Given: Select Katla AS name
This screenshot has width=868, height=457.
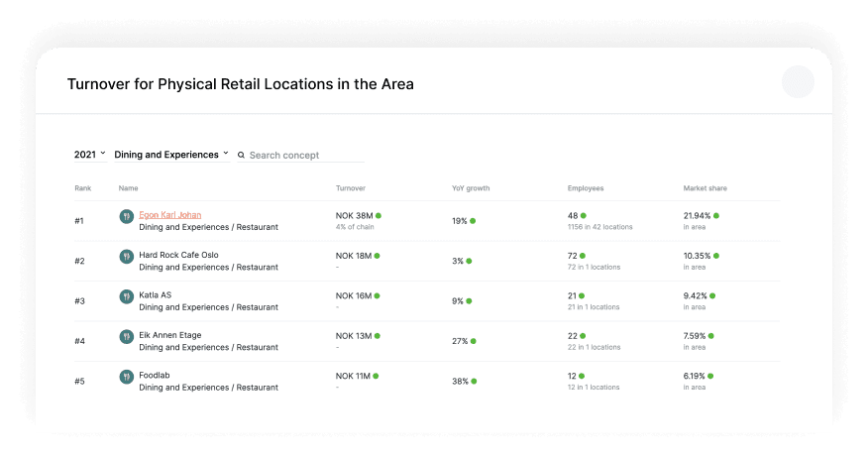Looking at the screenshot, I should click(x=155, y=294).
